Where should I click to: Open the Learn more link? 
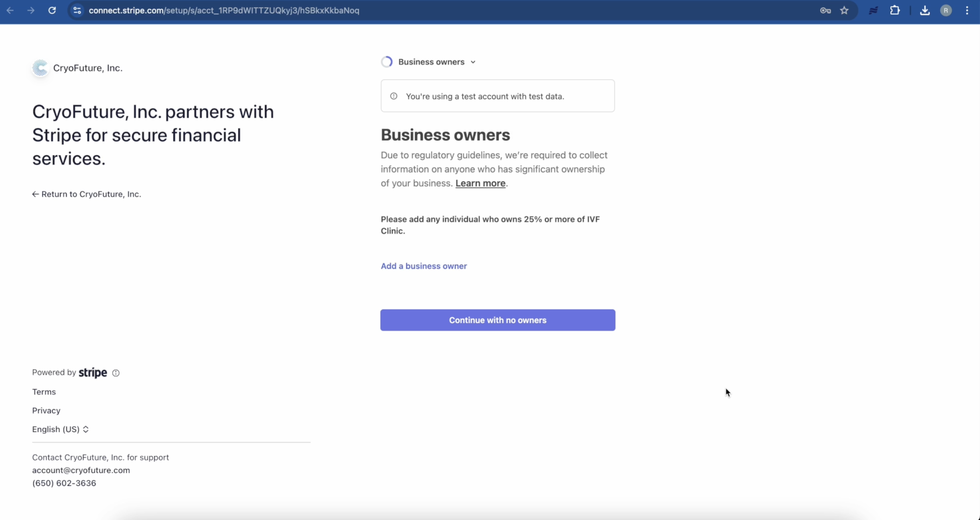click(x=480, y=183)
